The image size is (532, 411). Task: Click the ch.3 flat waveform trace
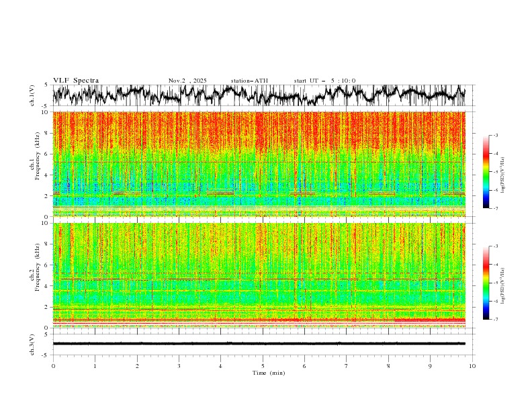pos(259,344)
